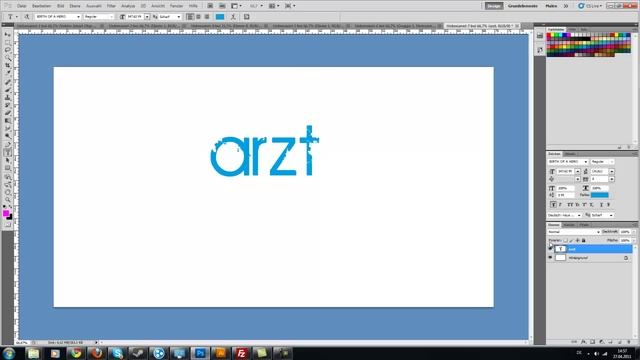Click the Malen workspace button
Viewport: 640px width, 360px height.
[x=551, y=6]
